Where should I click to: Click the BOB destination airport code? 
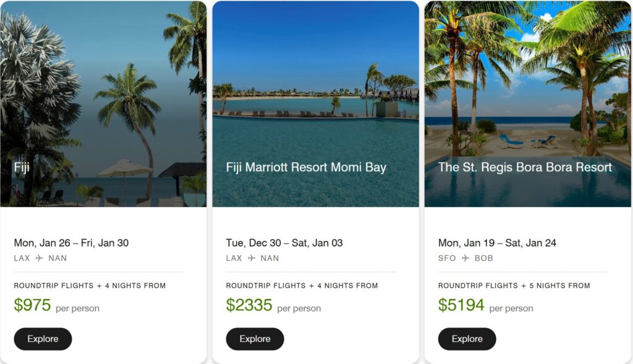click(x=484, y=258)
